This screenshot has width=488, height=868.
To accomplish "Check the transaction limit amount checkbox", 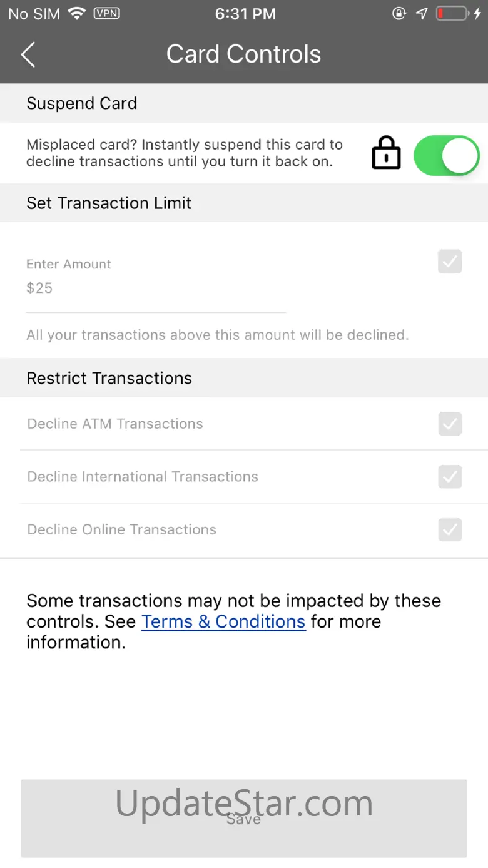I will [450, 262].
